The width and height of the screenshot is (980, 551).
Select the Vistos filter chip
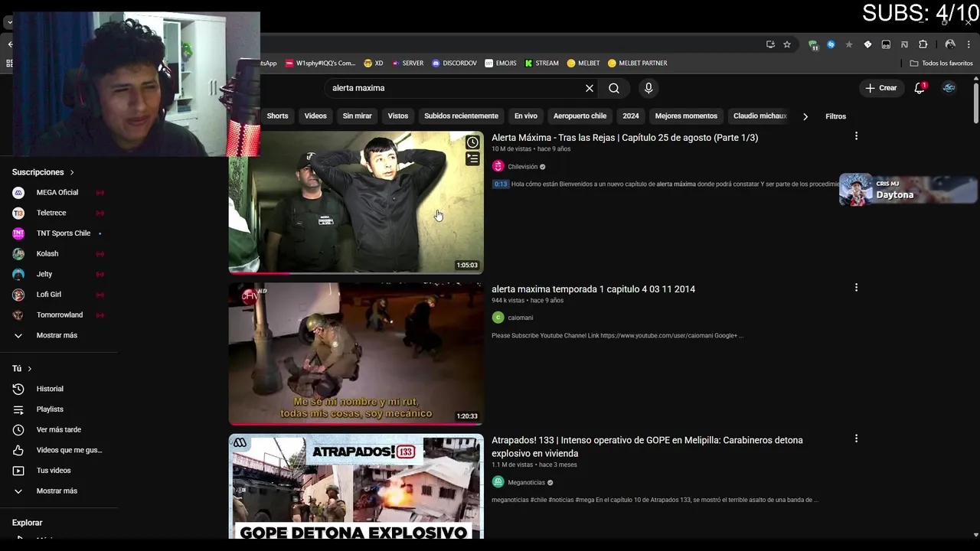tap(398, 116)
